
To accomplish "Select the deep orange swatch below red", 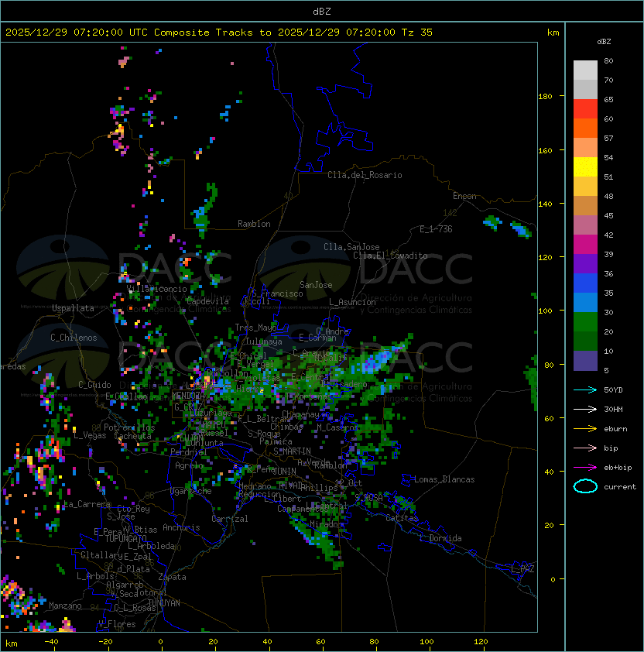I will [585, 128].
